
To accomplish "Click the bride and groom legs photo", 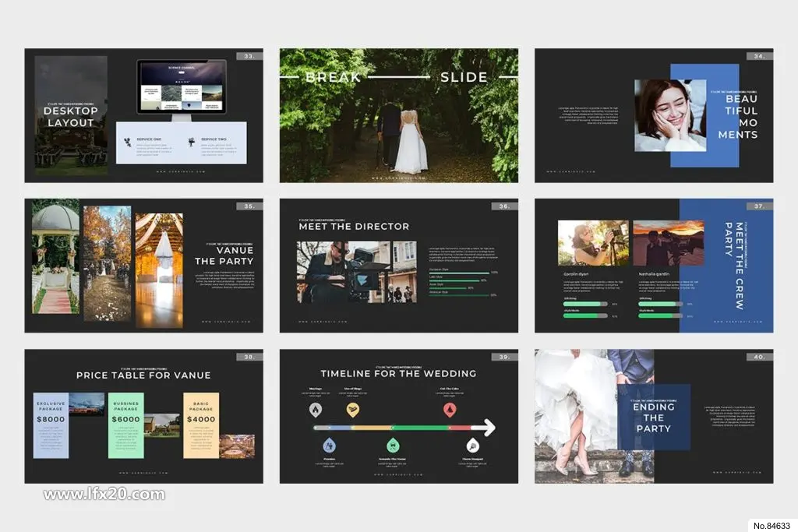I will point(594,416).
